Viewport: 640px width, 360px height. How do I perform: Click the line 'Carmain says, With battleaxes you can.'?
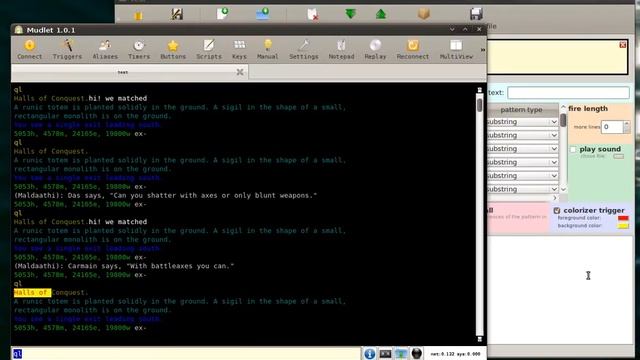coord(124,266)
